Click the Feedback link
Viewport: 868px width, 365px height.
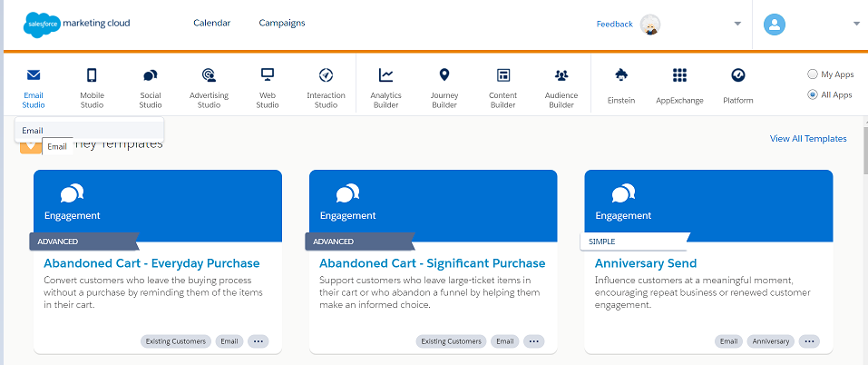pos(614,24)
